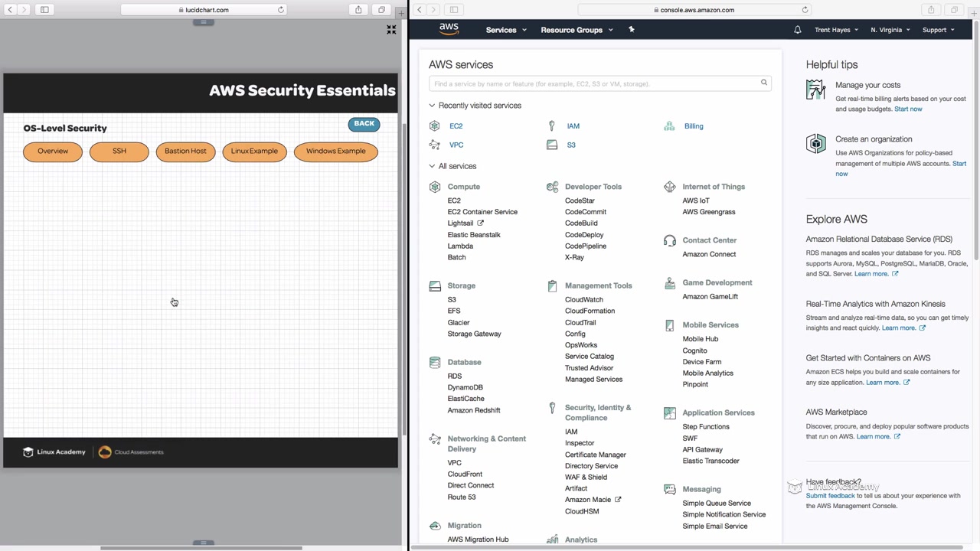This screenshot has height=551, width=980.
Task: Click the Networking & Content Delivery icon
Action: pos(435,439)
